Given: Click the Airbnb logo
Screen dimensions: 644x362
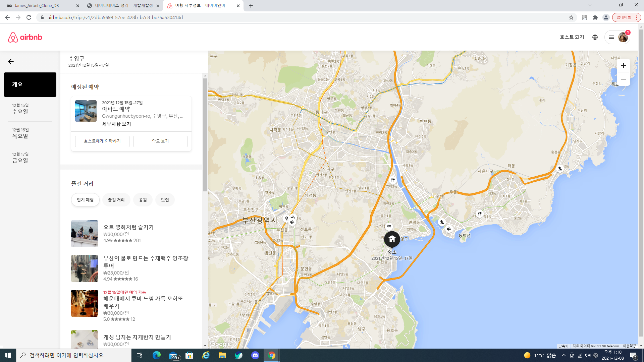Looking at the screenshot, I should pyautogui.click(x=25, y=37).
